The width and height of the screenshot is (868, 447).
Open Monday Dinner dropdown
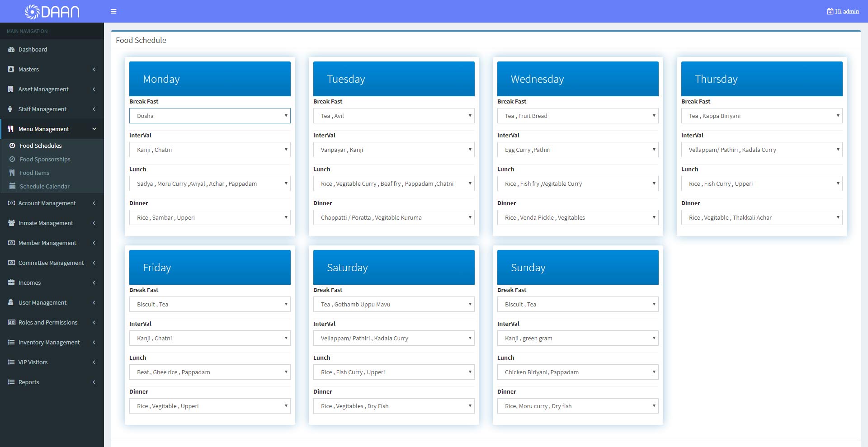coord(210,217)
